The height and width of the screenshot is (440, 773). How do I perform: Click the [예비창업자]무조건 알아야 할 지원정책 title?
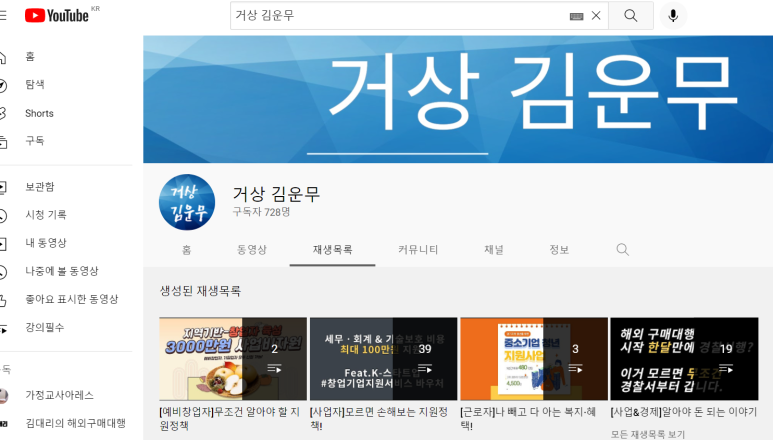pos(230,418)
